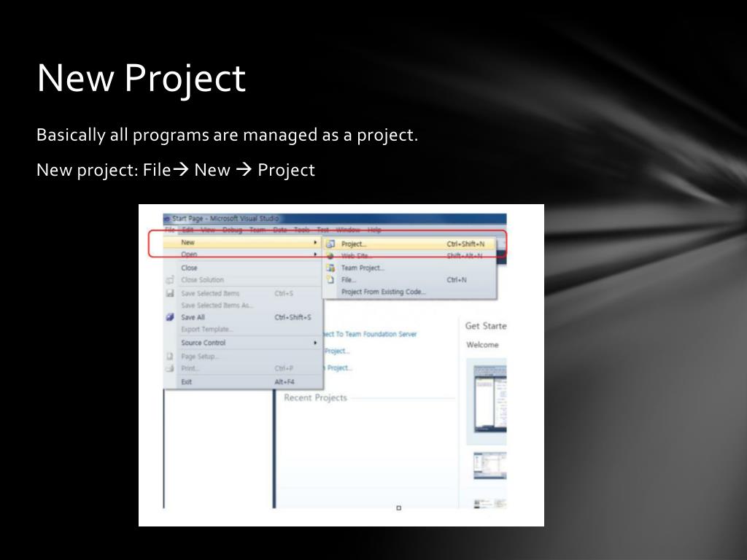747x560 pixels.
Task: Choose Close in the File menu
Action: 242,268
